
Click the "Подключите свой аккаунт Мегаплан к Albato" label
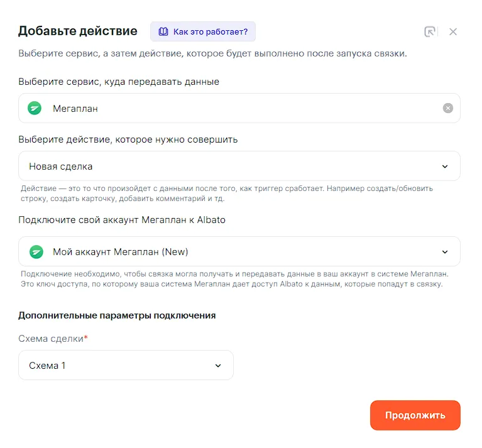click(122, 220)
